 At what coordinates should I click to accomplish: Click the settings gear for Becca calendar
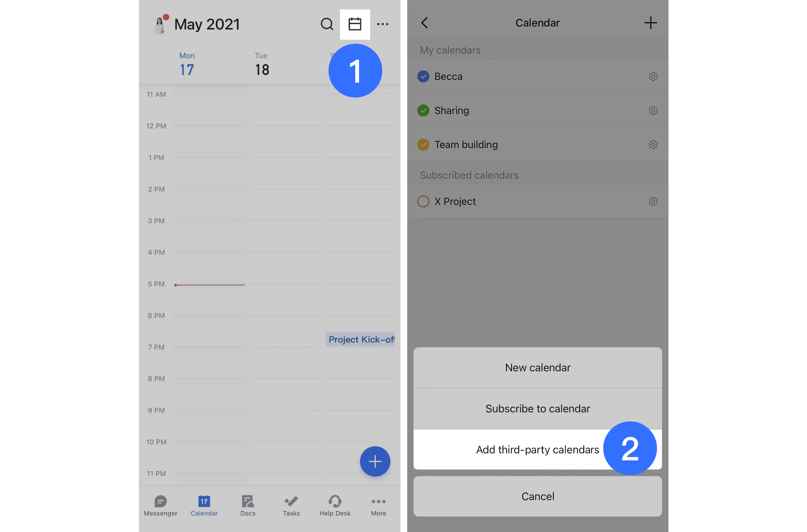pyautogui.click(x=653, y=76)
